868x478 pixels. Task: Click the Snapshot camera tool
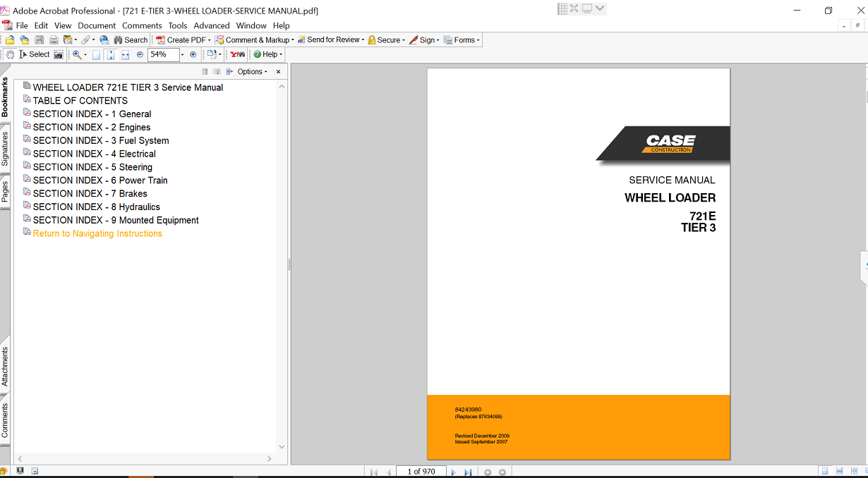(59, 54)
